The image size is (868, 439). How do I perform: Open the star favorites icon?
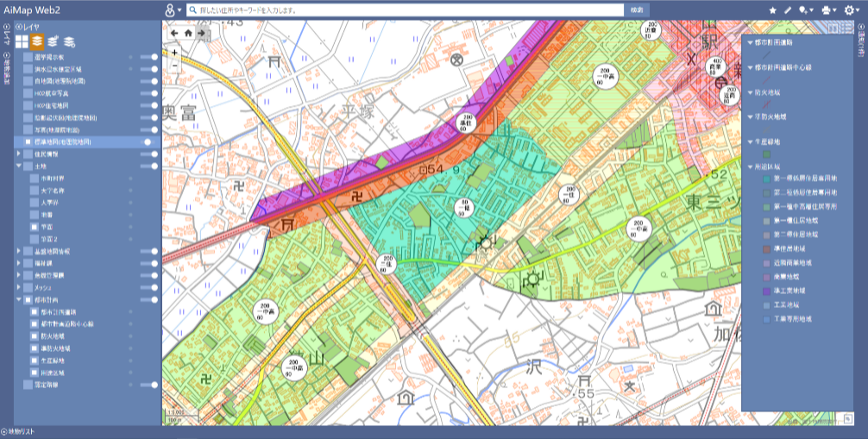(773, 9)
